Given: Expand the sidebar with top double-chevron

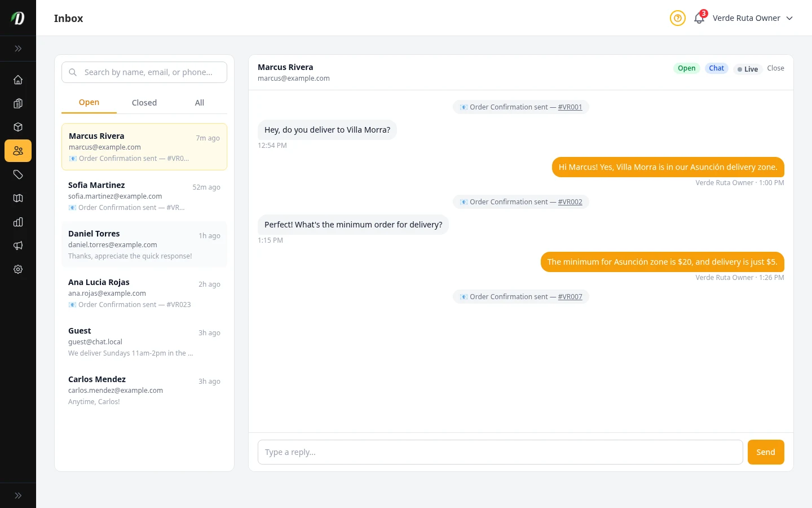Looking at the screenshot, I should pyautogui.click(x=18, y=49).
